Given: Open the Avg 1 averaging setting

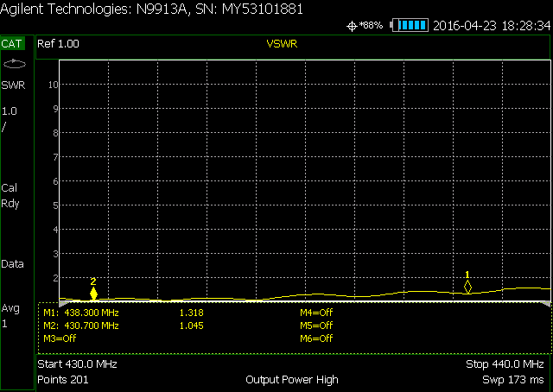Looking at the screenshot, I should click(10, 316).
